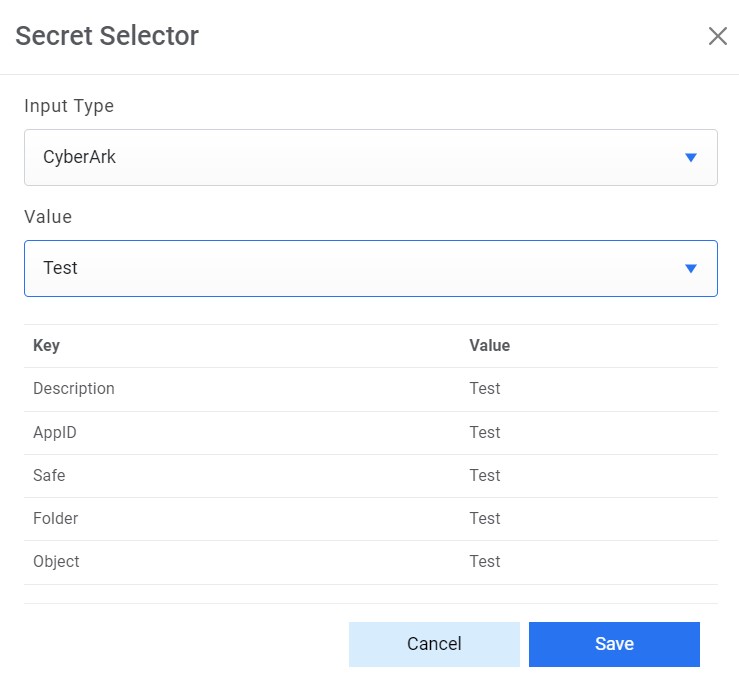This screenshot has width=739, height=696.
Task: Select the Folder row key
Action: (56, 519)
